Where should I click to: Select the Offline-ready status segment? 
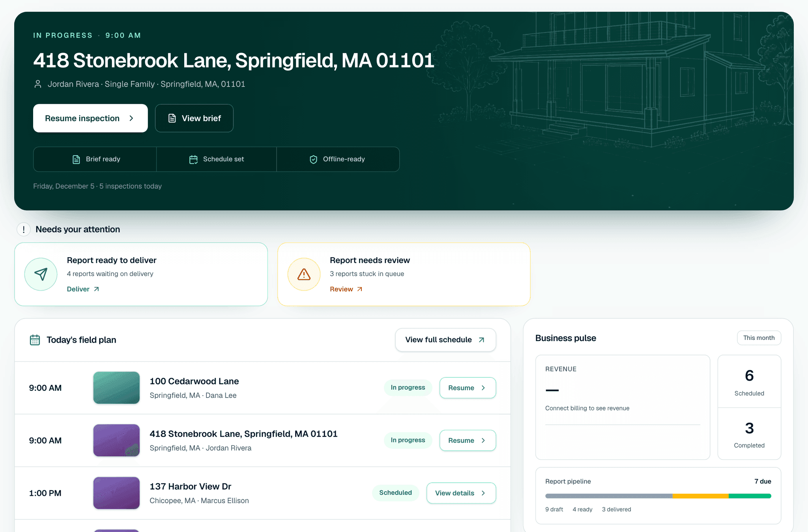pyautogui.click(x=338, y=159)
